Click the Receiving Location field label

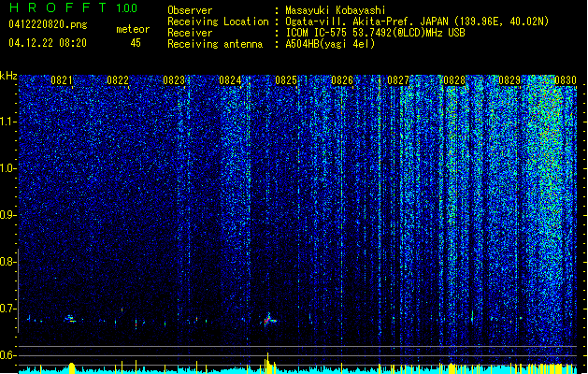(x=218, y=22)
